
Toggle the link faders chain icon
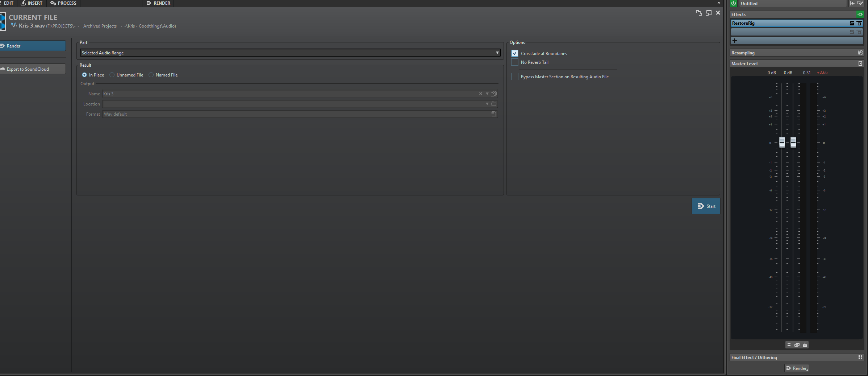click(797, 345)
